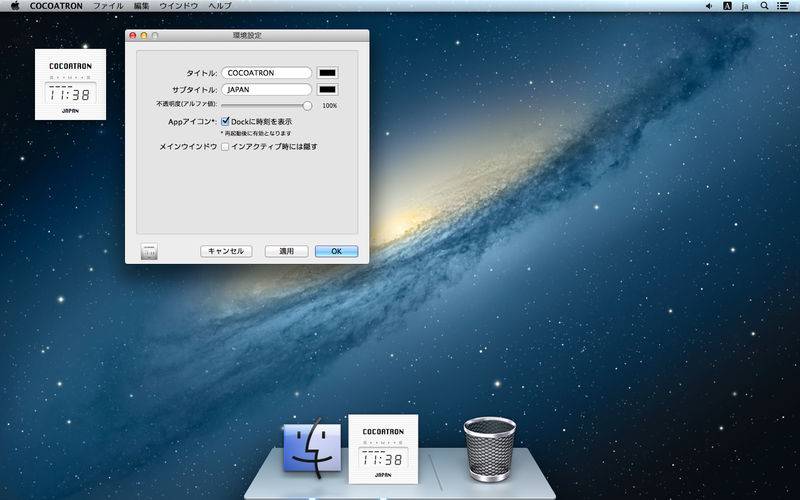Screen dimensions: 800x500
Task: Click the タイトル text field with COCOATRON
Action: pos(266,73)
